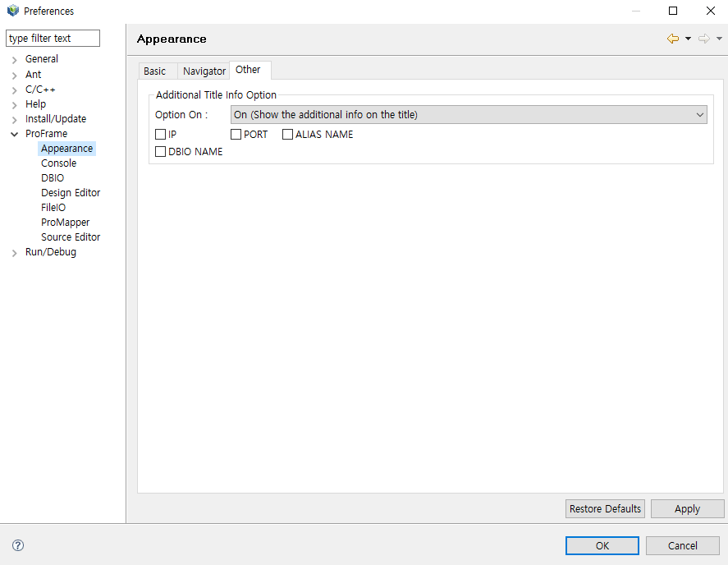Open the help question mark icon
Viewport: 728px width, 565px height.
pyautogui.click(x=18, y=545)
